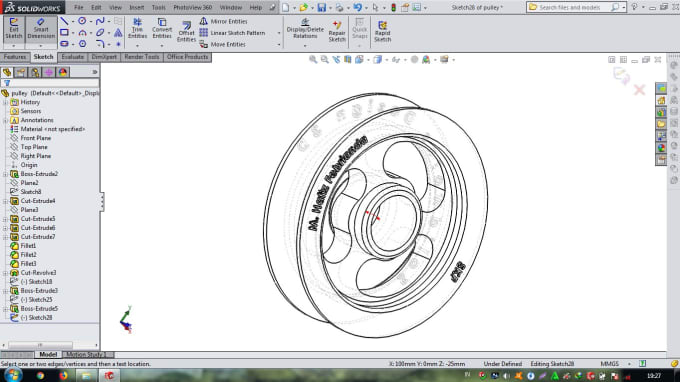
Task: Click Mirror Entities
Action: [x=223, y=21]
